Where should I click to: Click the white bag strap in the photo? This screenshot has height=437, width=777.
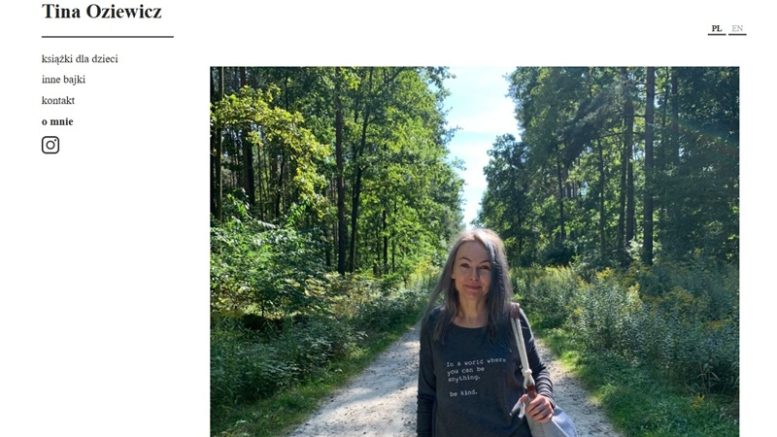(x=521, y=347)
